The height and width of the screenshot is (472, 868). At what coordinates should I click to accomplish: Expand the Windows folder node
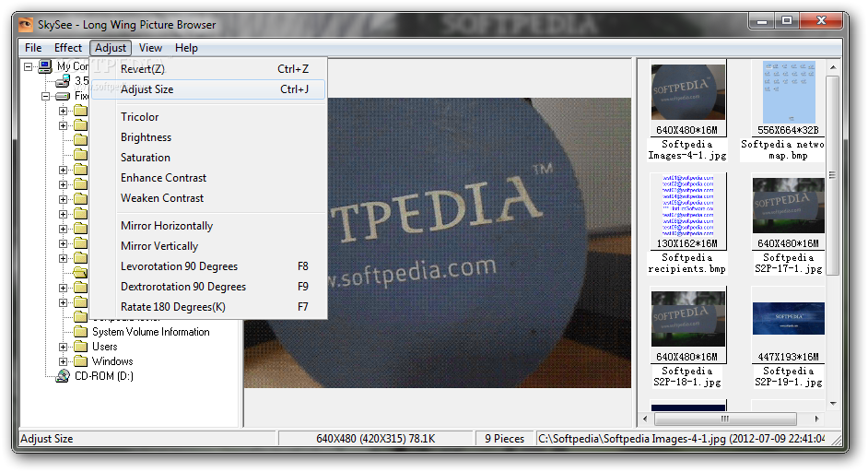click(x=63, y=361)
